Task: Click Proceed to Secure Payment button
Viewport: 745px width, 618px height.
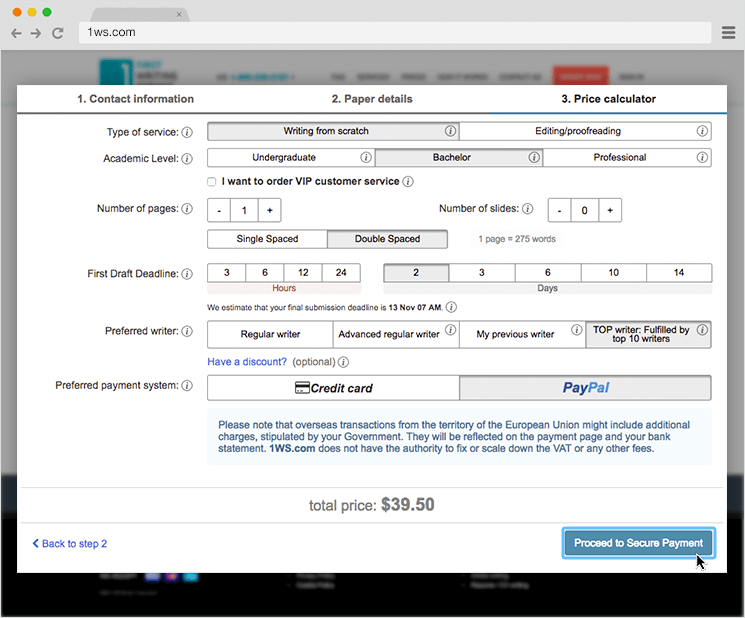Action: 638,543
